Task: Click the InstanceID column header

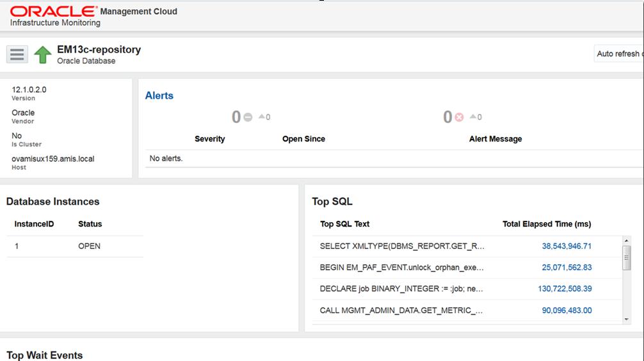Action: click(34, 224)
